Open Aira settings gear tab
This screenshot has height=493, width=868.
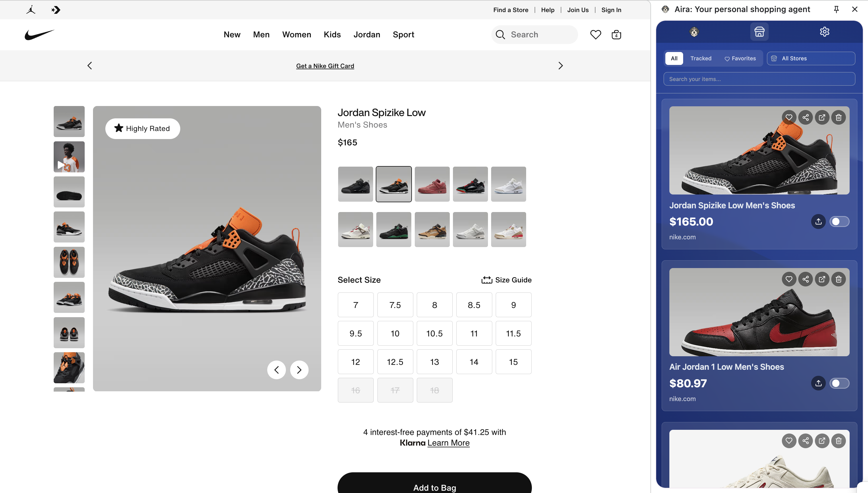tap(824, 32)
